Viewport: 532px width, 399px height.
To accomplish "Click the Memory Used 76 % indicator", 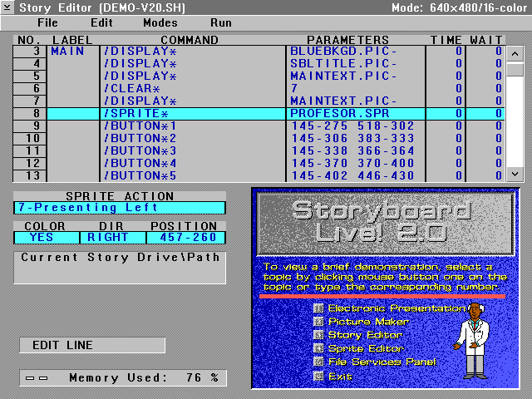I will tap(123, 378).
